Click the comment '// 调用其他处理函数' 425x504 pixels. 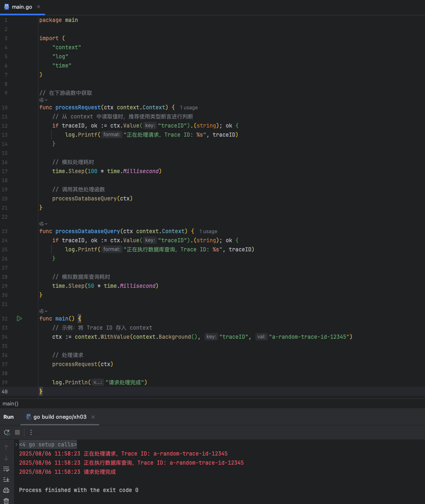click(79, 189)
